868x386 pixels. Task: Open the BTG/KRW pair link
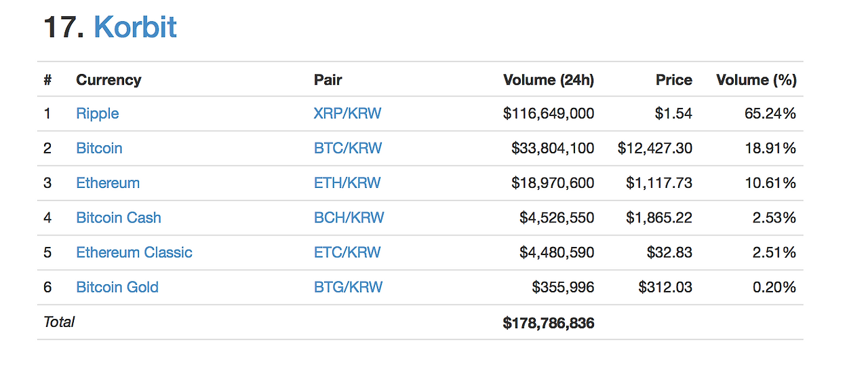348,287
